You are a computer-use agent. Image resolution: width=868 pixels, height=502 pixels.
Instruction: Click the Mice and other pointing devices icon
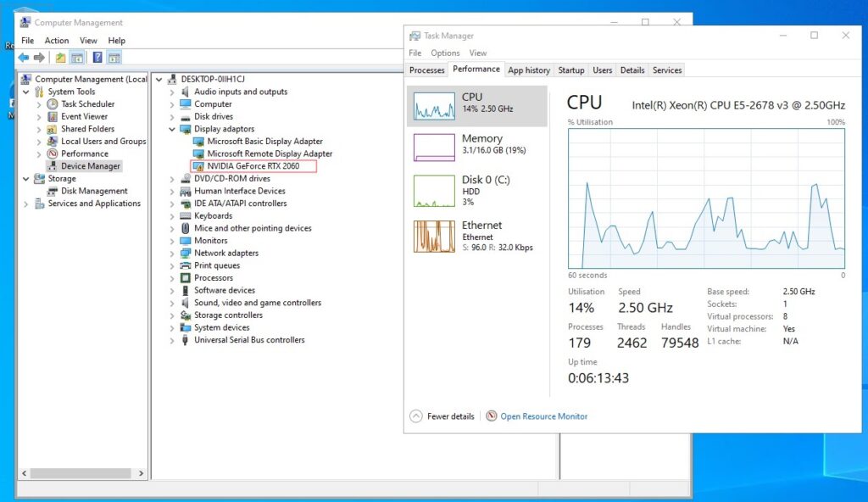[185, 228]
